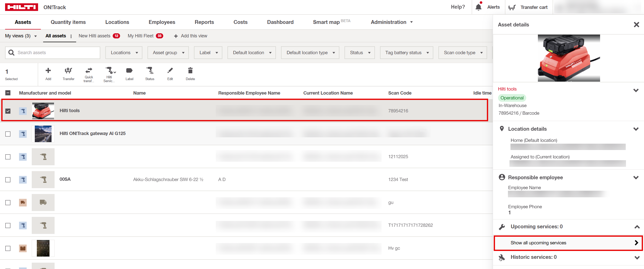Viewport: 644px width, 269px height.
Task: Open the Alerts bell notifications
Action: click(x=478, y=7)
